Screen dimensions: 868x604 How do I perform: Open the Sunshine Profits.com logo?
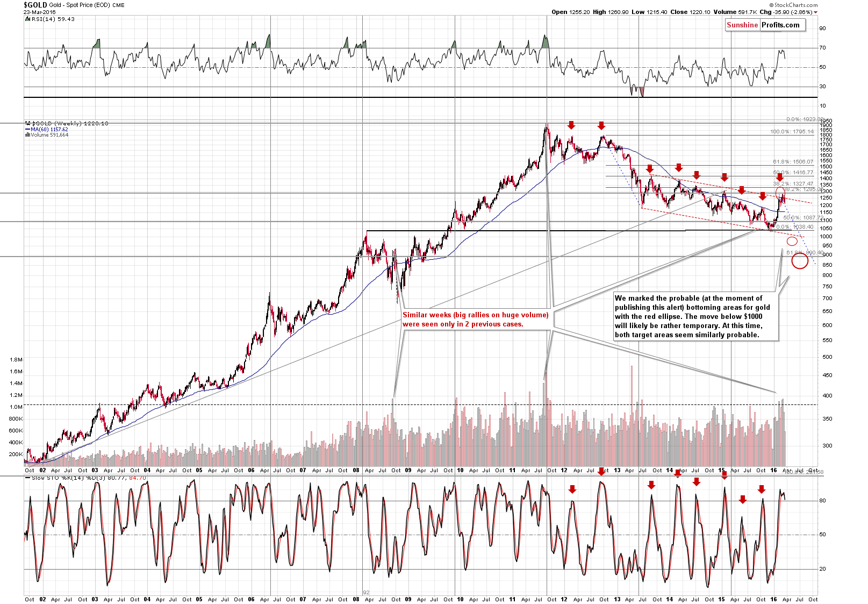765,25
